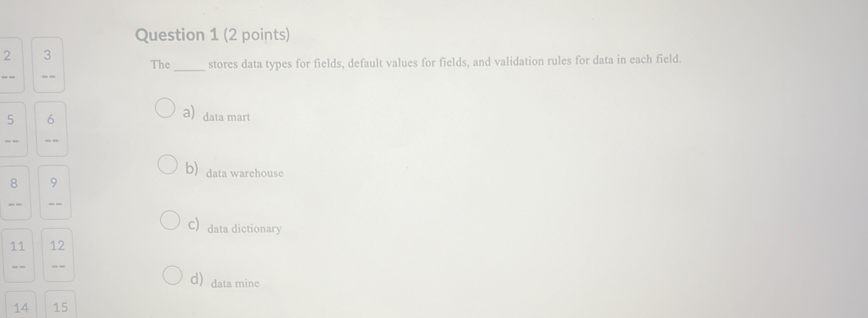Click the Question 1 heading

(213, 35)
